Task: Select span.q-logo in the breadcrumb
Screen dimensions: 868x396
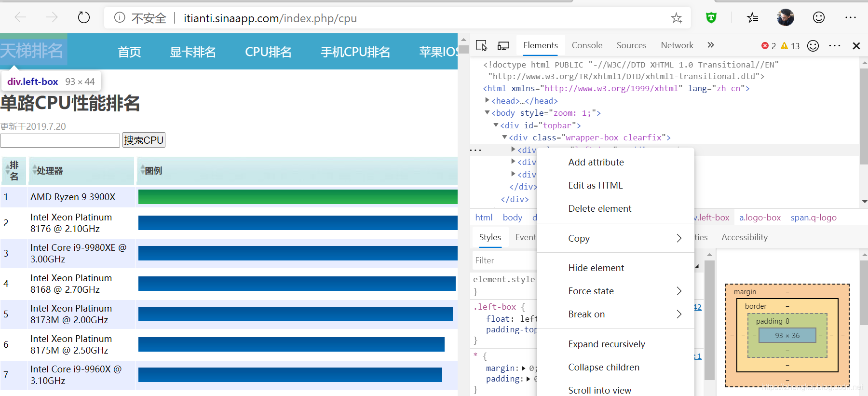Action: pos(814,218)
